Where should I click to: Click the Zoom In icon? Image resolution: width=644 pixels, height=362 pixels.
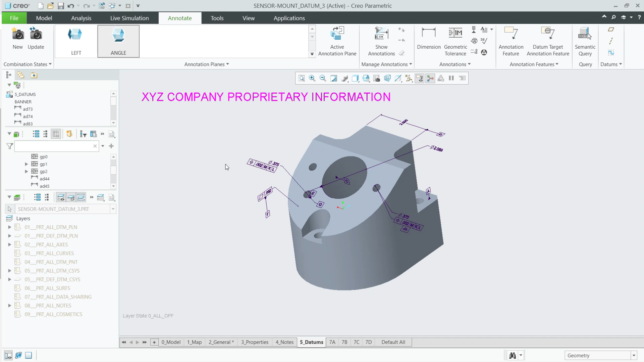click(x=312, y=78)
